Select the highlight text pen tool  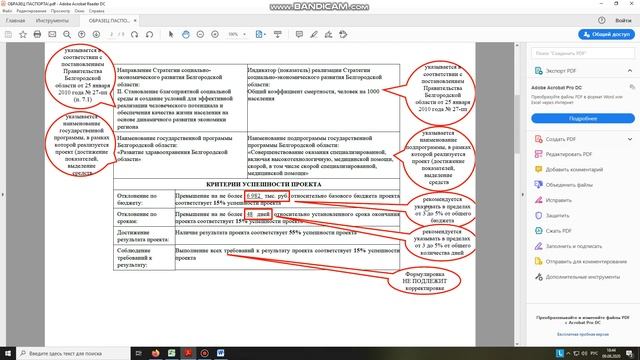[x=313, y=35]
